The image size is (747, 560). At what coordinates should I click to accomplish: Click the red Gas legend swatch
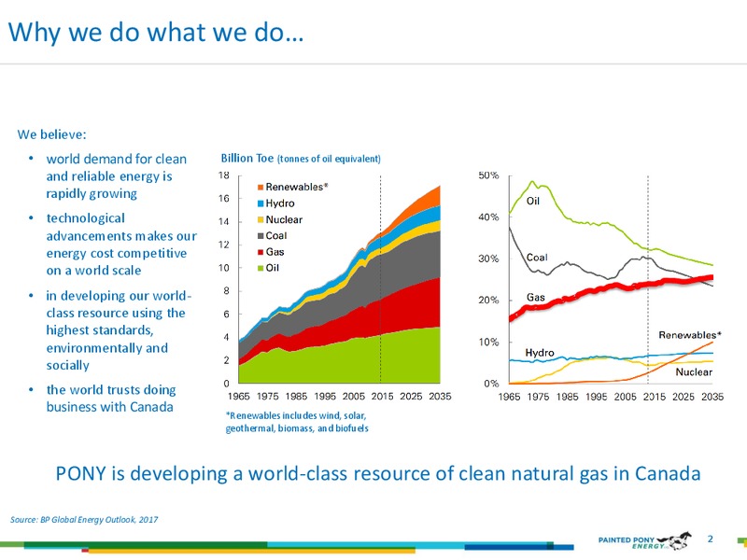[x=261, y=252]
